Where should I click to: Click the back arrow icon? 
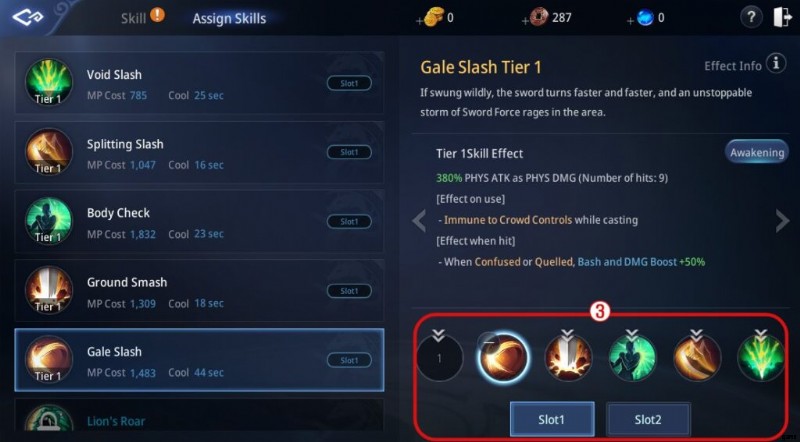(28, 18)
